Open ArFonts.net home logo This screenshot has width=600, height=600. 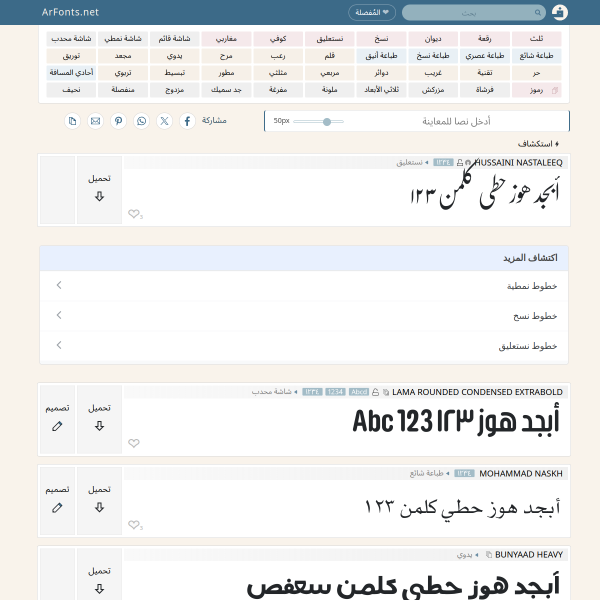click(70, 12)
